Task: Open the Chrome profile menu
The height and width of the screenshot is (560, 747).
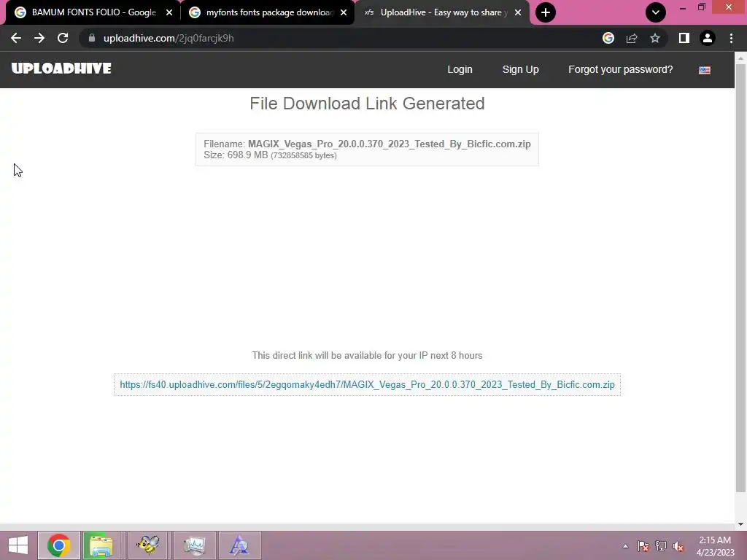Action: pyautogui.click(x=708, y=38)
